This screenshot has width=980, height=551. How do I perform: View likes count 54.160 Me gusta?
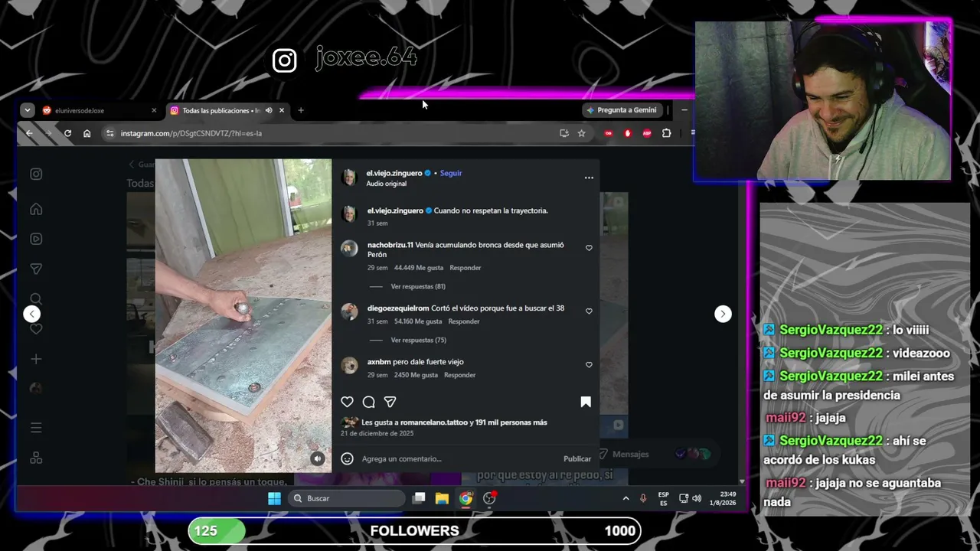click(418, 321)
